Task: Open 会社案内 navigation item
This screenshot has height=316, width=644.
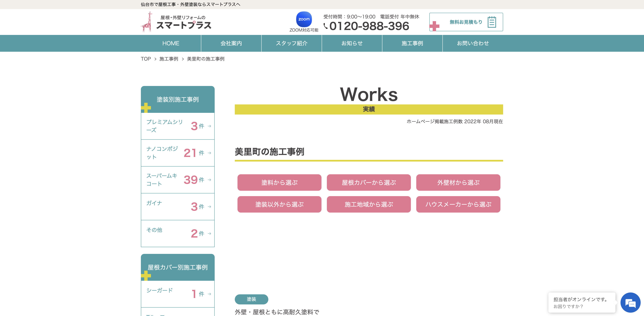Action: (231, 43)
